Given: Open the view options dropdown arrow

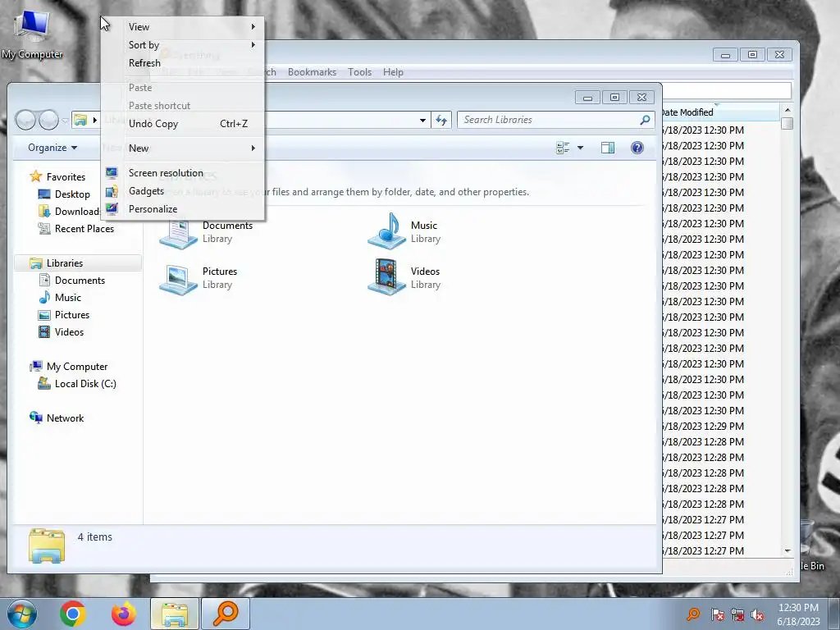Looking at the screenshot, I should (580, 148).
